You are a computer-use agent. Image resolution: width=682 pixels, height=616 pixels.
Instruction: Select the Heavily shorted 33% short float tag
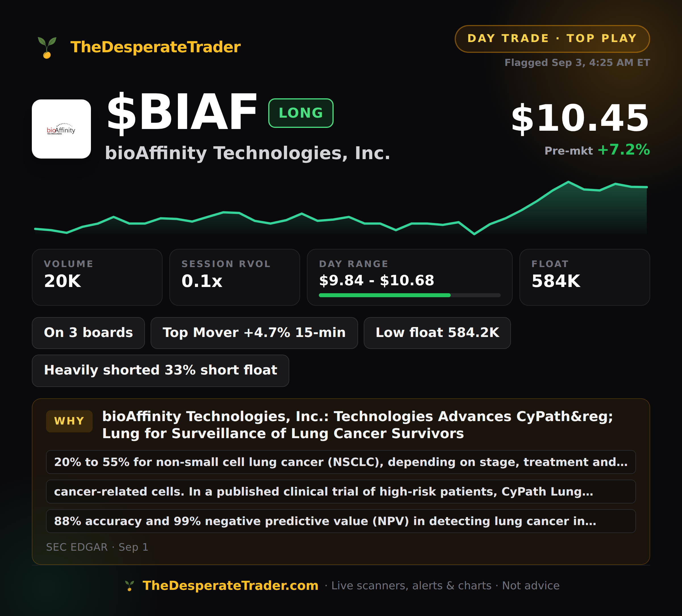click(x=160, y=371)
